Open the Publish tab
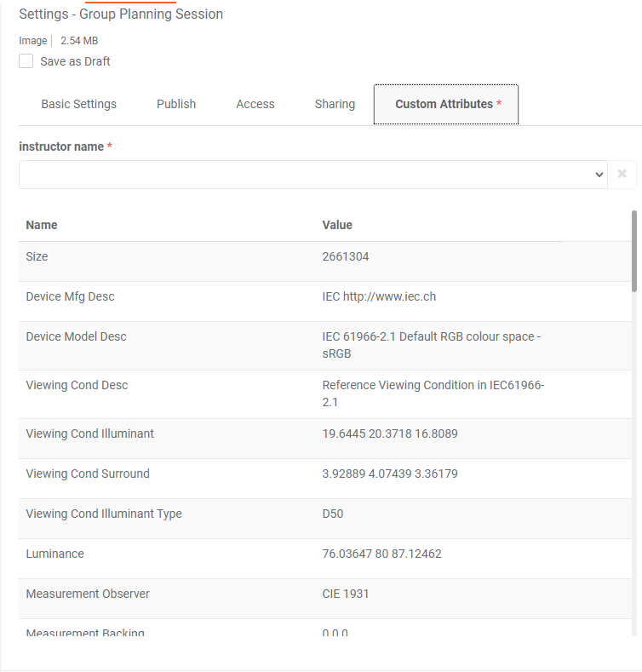This screenshot has width=642, height=672. (x=176, y=104)
